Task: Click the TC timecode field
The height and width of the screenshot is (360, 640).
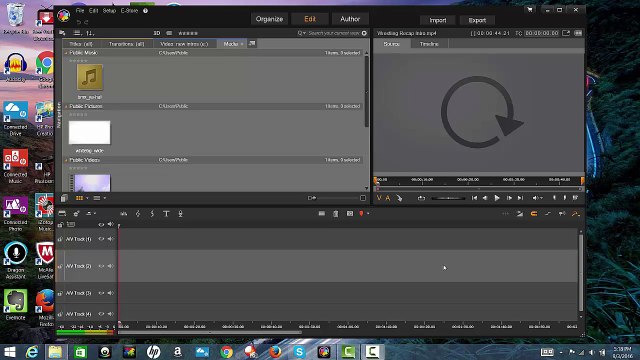Action: (x=542, y=33)
